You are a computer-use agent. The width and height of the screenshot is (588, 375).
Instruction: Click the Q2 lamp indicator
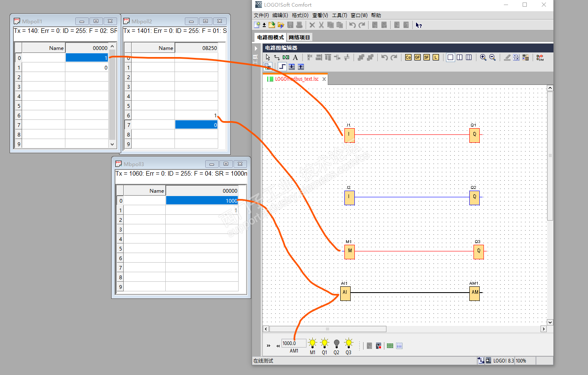point(336,343)
